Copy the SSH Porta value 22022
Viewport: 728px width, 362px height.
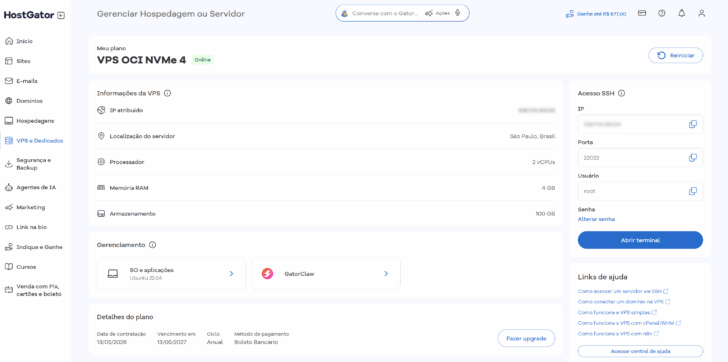(693, 158)
